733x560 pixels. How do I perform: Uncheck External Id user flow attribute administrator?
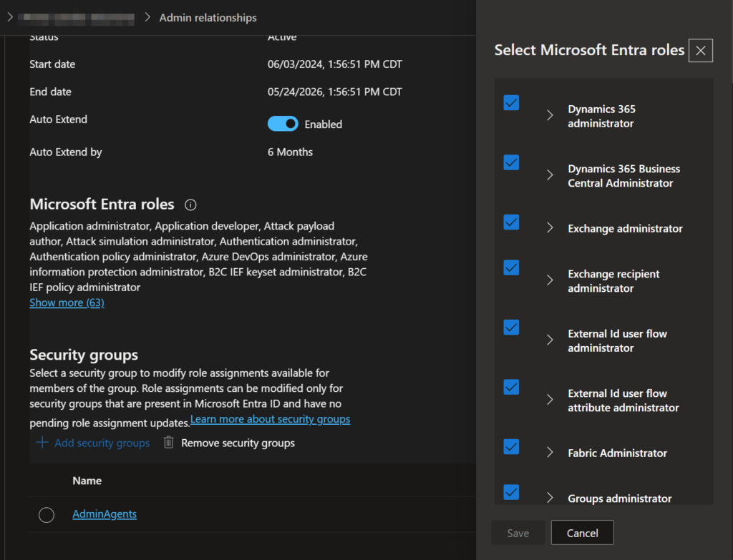click(511, 387)
